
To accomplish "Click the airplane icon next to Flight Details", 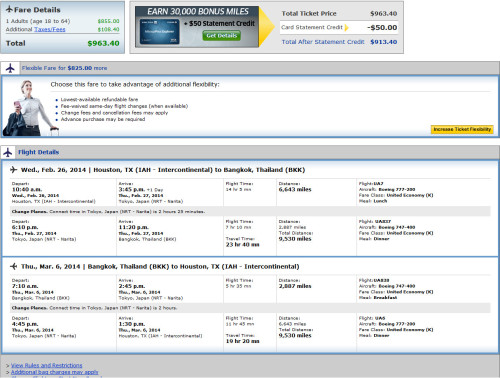I will click(8, 152).
